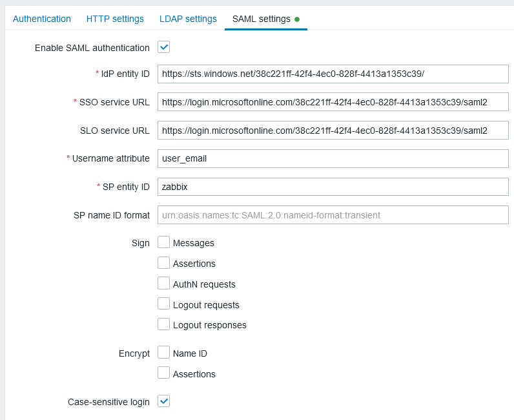Focus the Username attribute field
514x420 pixels.
[x=333, y=158]
